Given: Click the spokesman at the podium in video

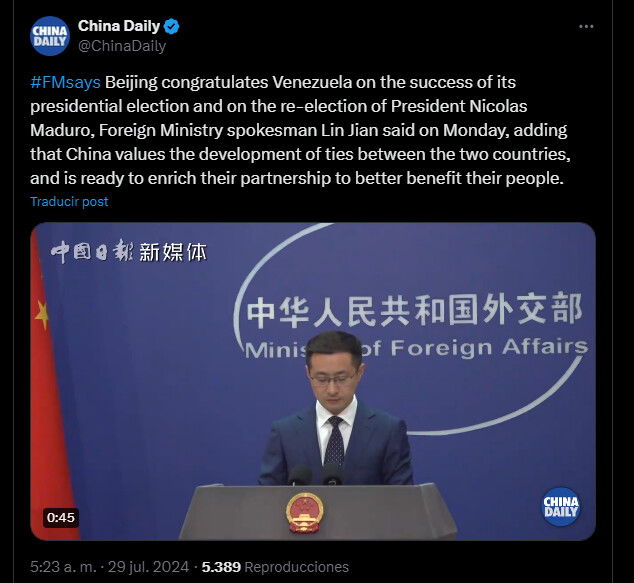Looking at the screenshot, I should pyautogui.click(x=335, y=408).
